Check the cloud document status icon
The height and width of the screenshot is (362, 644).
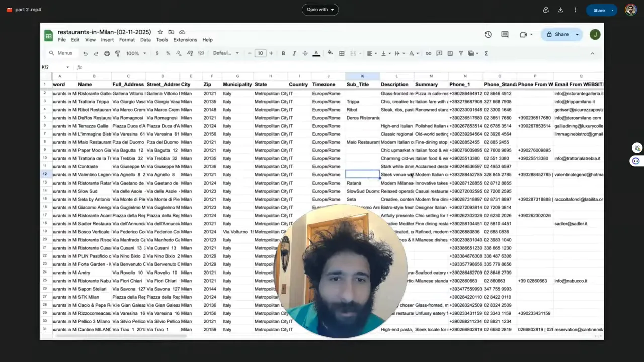coord(182,32)
